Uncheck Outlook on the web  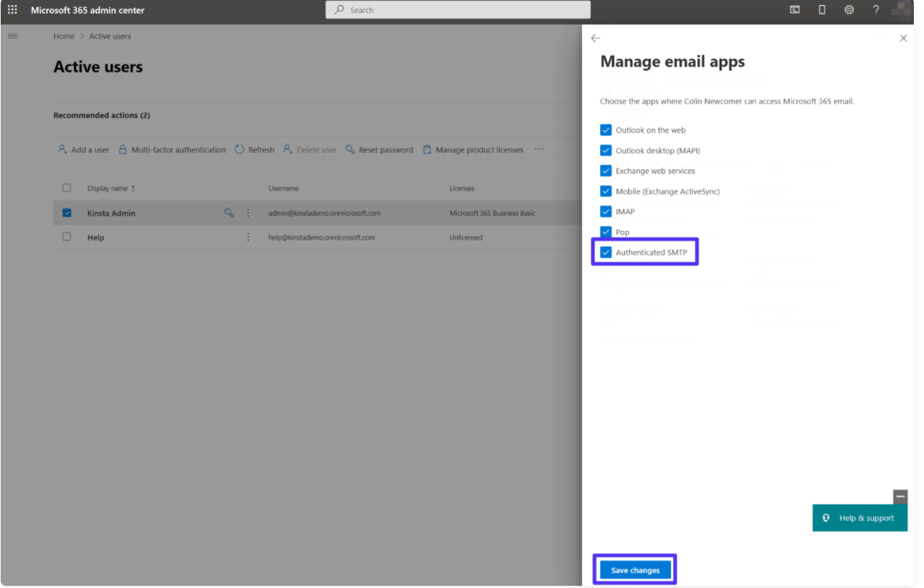(x=606, y=130)
